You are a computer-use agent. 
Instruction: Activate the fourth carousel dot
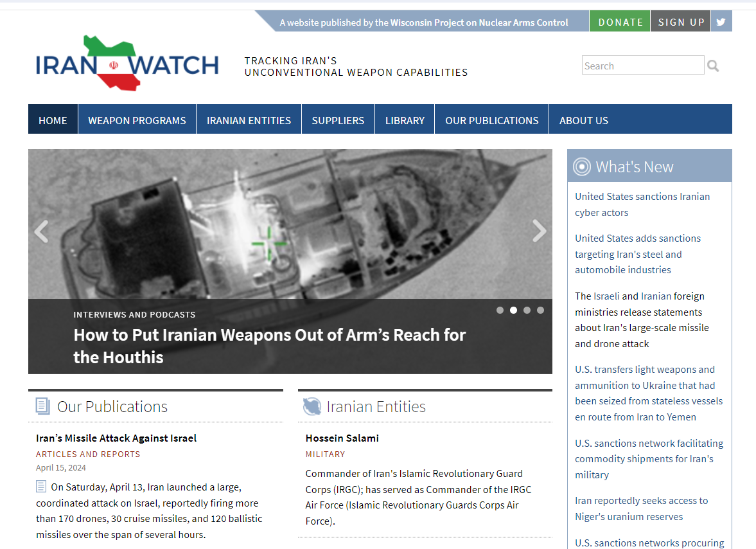(540, 310)
